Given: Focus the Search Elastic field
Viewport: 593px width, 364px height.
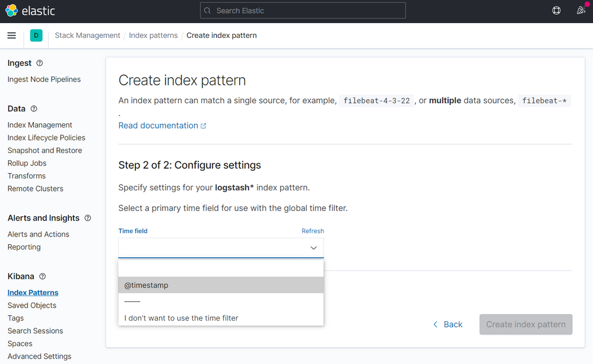Looking at the screenshot, I should click(303, 11).
